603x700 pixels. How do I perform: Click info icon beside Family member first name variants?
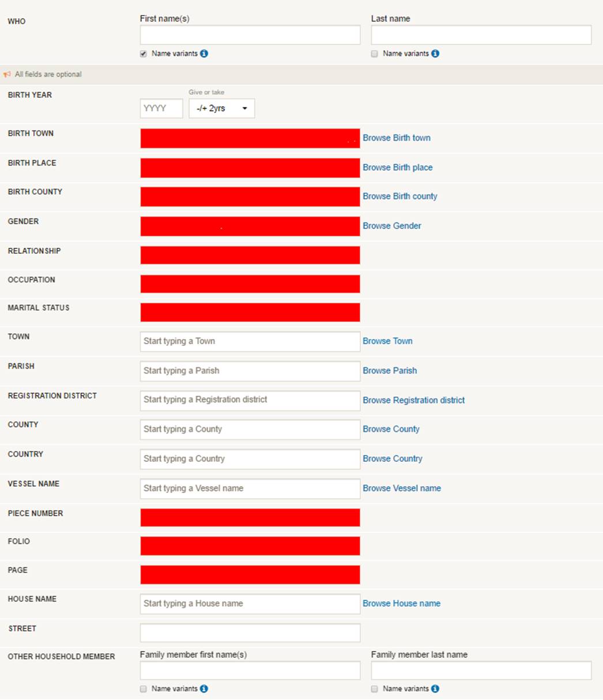click(204, 688)
